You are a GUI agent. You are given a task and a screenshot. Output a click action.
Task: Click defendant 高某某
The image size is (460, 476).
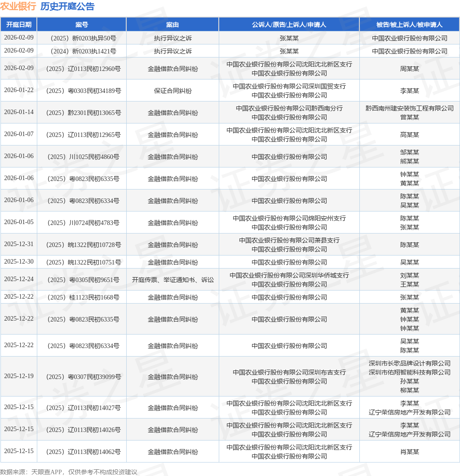pos(409,135)
